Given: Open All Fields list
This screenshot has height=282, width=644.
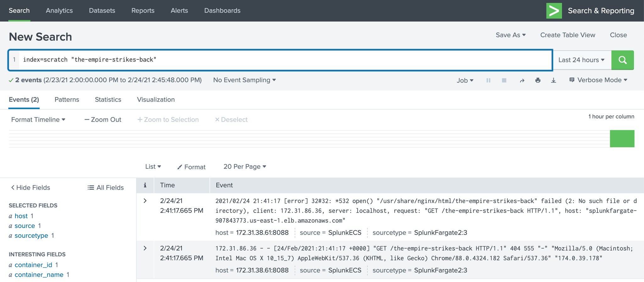Looking at the screenshot, I should pos(106,187).
